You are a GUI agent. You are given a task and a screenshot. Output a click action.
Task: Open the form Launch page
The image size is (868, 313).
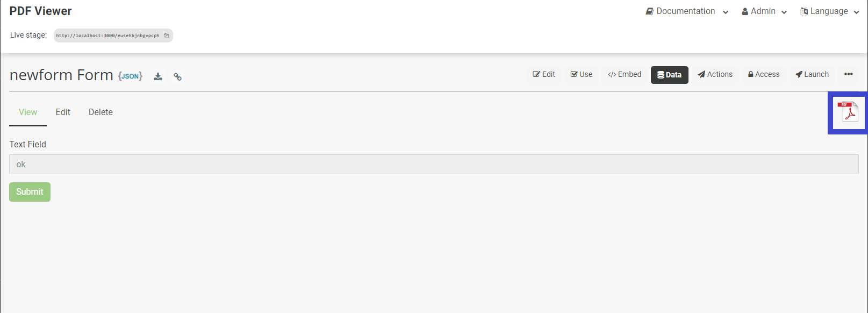point(812,75)
